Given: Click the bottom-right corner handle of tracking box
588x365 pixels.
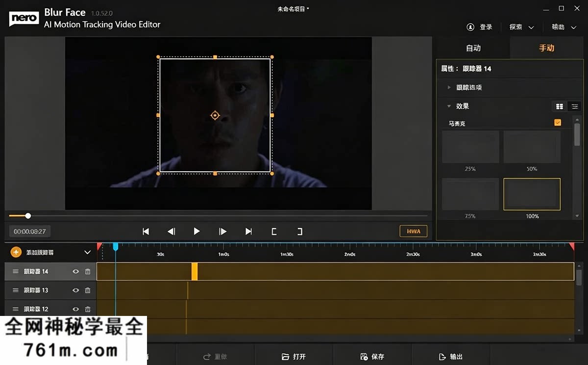Looking at the screenshot, I should pos(272,173).
